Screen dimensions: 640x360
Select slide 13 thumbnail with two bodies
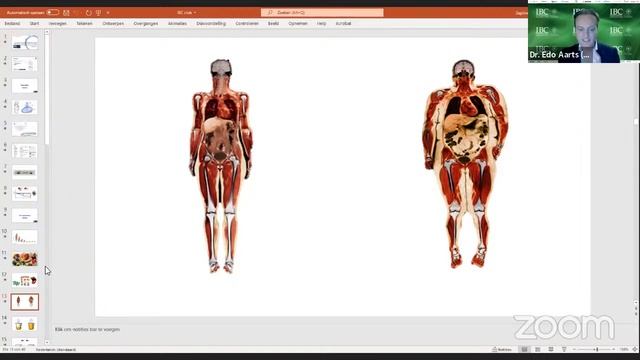[25, 302]
